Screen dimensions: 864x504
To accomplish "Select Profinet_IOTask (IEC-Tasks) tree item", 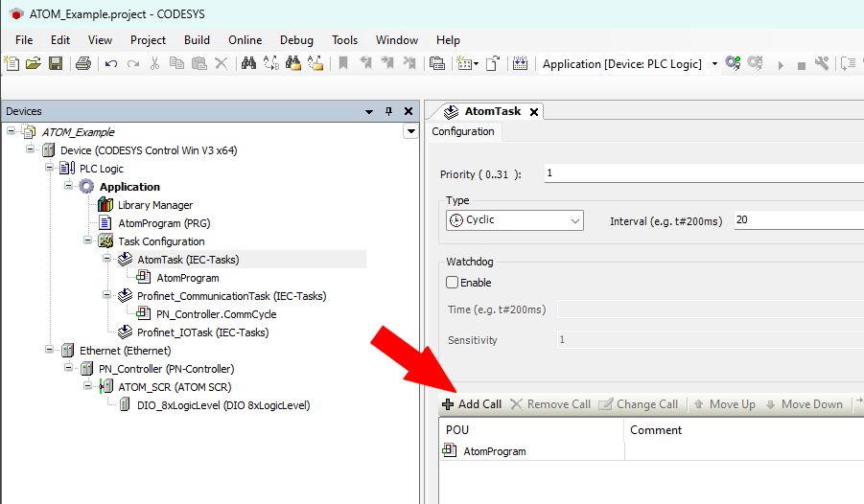I will pos(202,332).
